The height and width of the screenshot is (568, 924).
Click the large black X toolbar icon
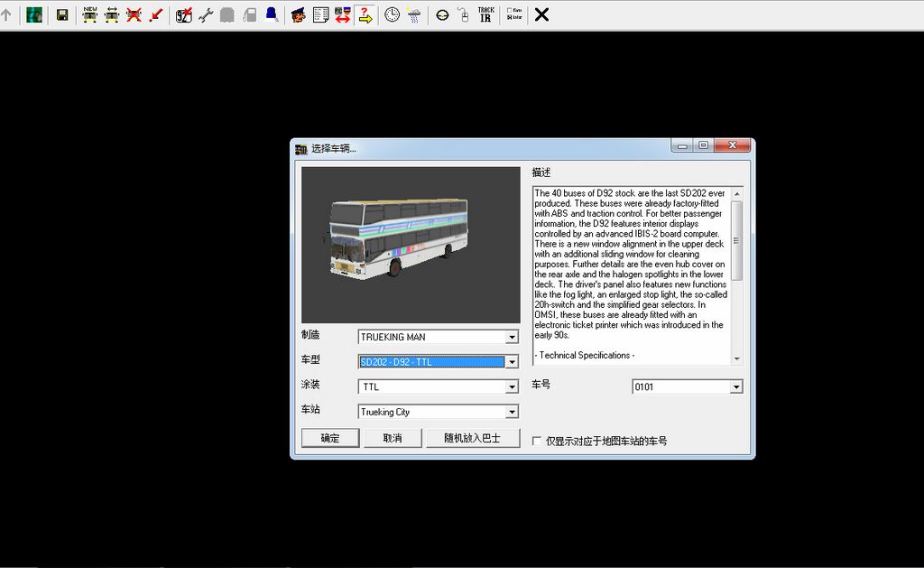coord(541,14)
